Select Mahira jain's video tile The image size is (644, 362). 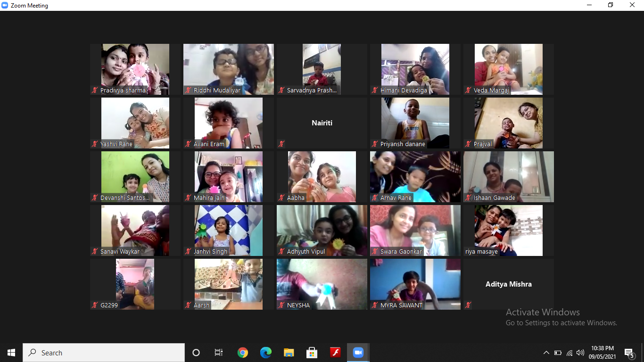coord(229,177)
